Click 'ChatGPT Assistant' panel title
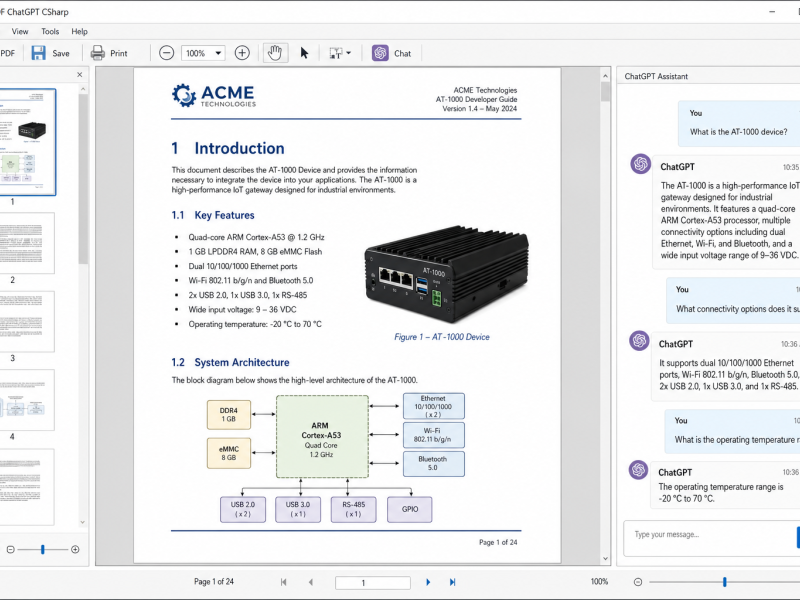 pyautogui.click(x=656, y=77)
